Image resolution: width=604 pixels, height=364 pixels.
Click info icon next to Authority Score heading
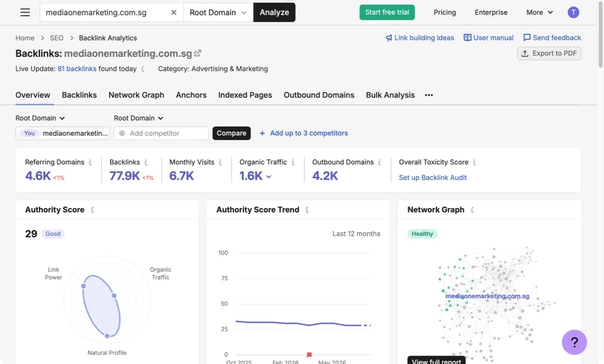(x=92, y=210)
